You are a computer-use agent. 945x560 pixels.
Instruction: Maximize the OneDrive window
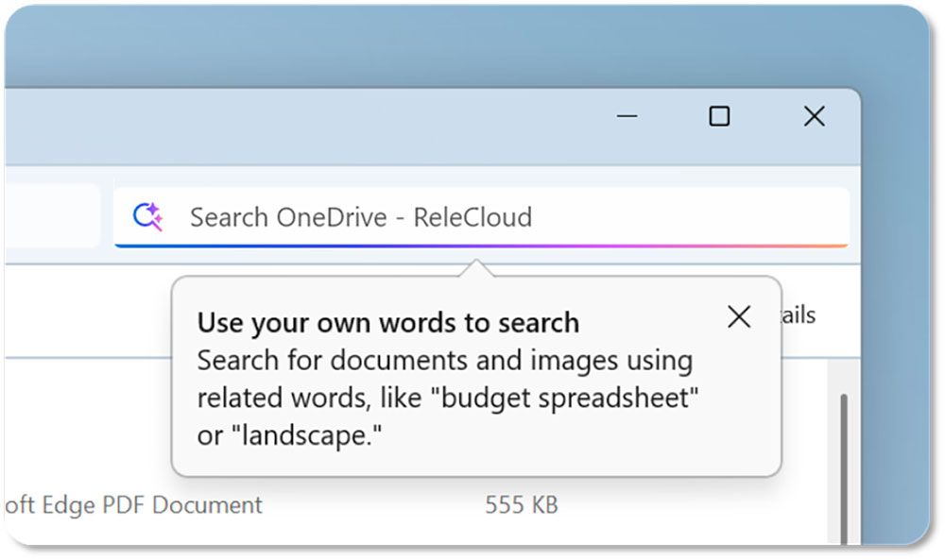[720, 116]
